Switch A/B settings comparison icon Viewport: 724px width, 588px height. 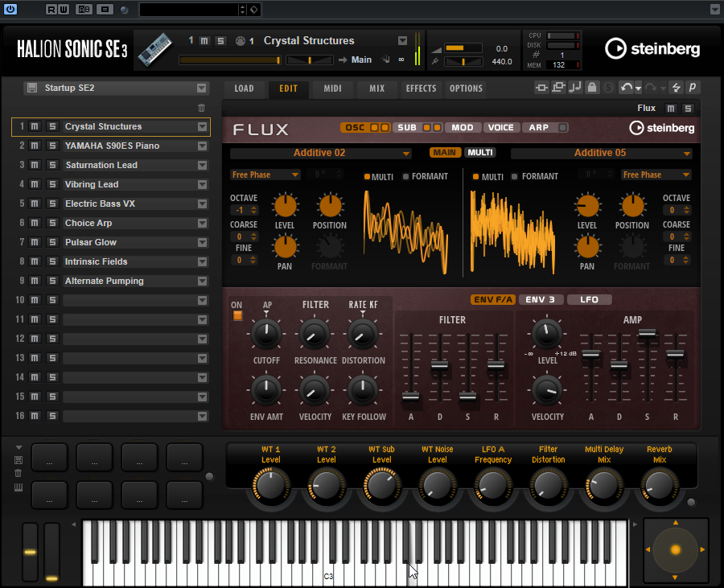pyautogui.click(x=84, y=9)
